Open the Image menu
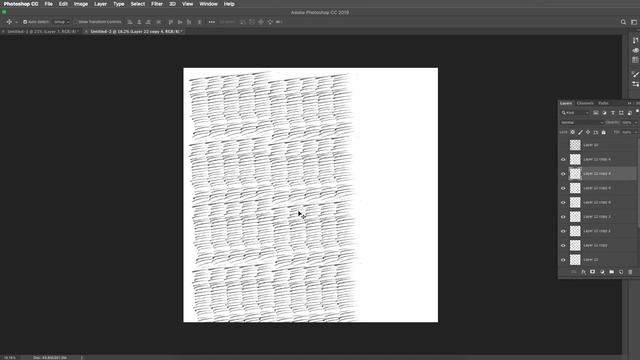The width and height of the screenshot is (640, 360). pos(81,4)
